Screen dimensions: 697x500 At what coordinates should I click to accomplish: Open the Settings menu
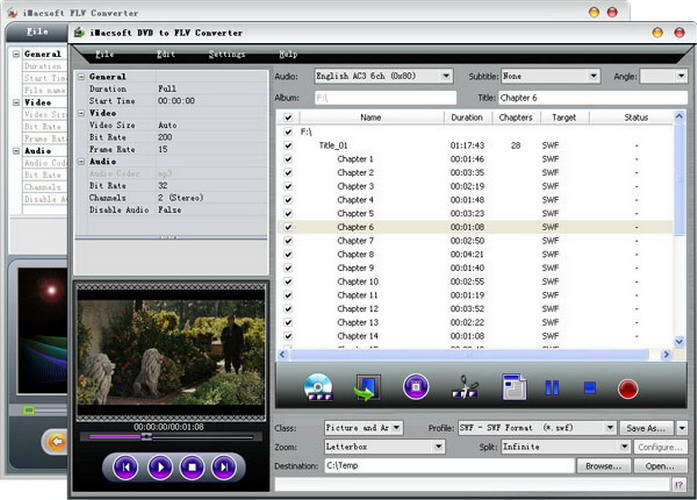[x=227, y=54]
